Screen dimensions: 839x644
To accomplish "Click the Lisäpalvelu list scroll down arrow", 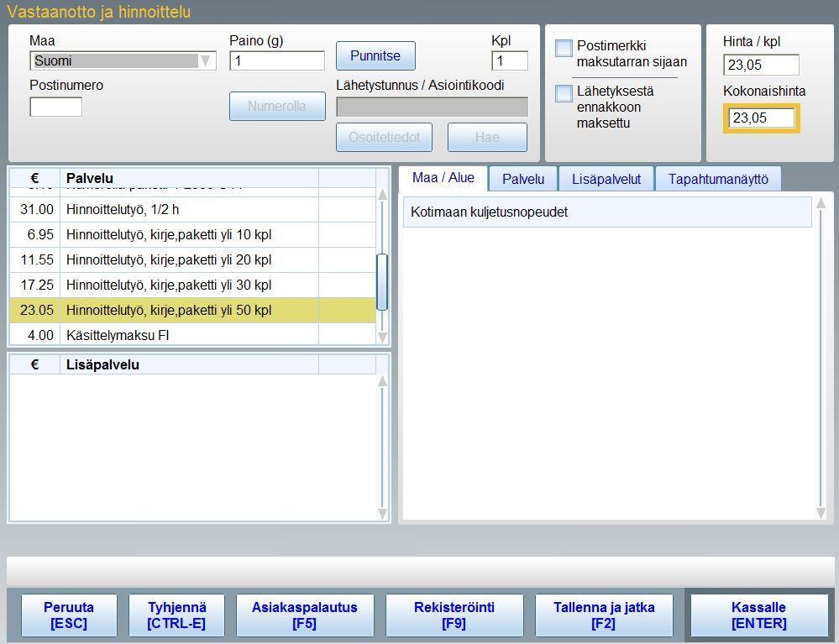I will (x=382, y=514).
